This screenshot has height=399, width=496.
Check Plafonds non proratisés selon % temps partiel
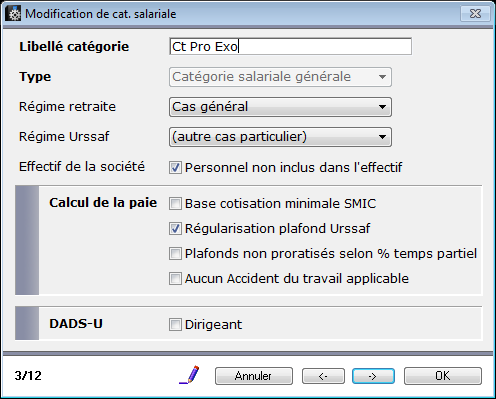click(175, 253)
